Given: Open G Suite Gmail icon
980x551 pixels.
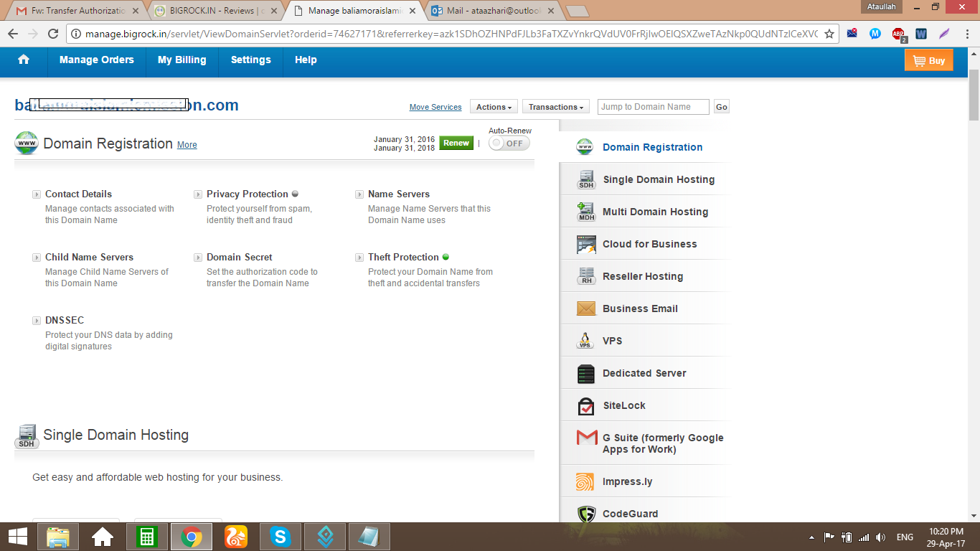Looking at the screenshot, I should 586,438.
